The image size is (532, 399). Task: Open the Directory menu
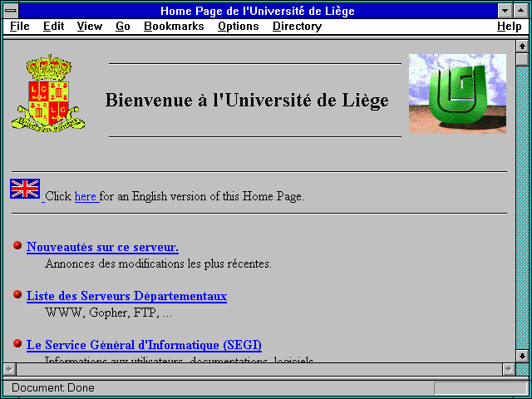[x=298, y=26]
